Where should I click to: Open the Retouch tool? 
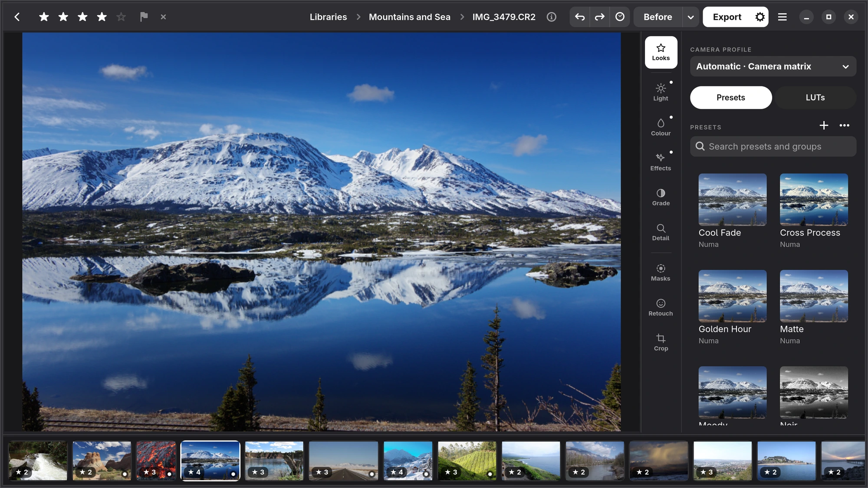[661, 307]
